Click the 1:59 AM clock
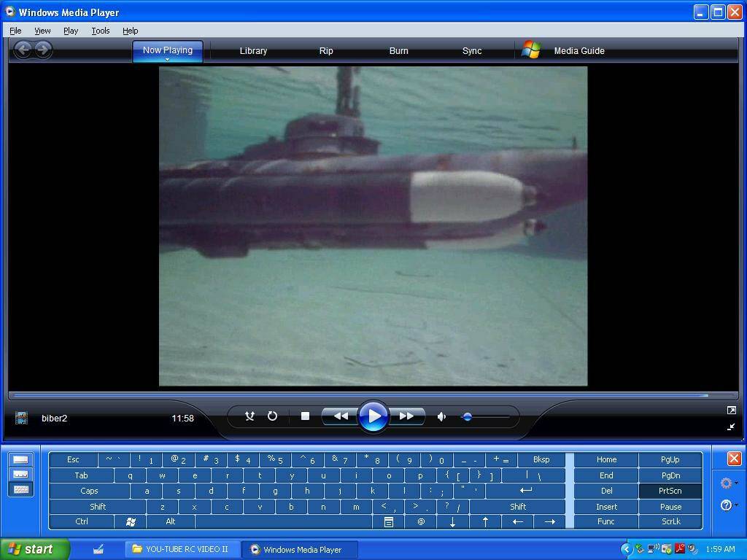 tap(720, 549)
